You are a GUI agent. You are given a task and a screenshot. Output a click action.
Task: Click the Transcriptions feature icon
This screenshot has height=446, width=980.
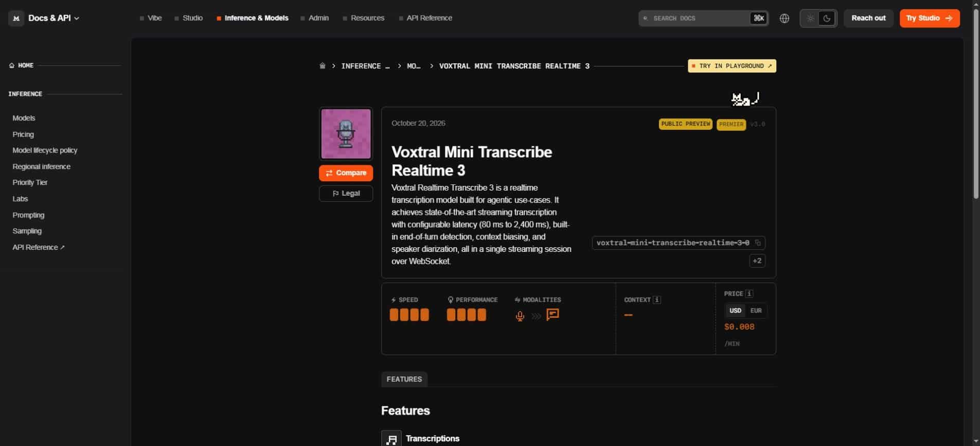tap(391, 439)
